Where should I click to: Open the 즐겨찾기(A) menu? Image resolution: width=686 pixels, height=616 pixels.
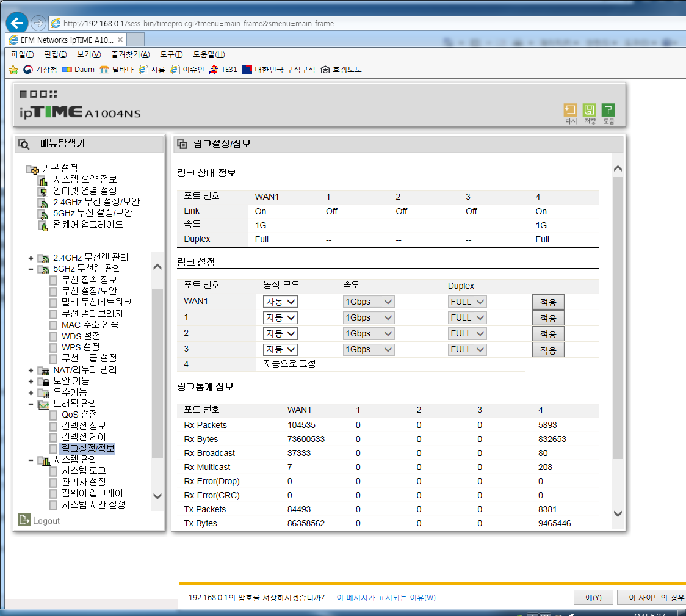coord(131,54)
